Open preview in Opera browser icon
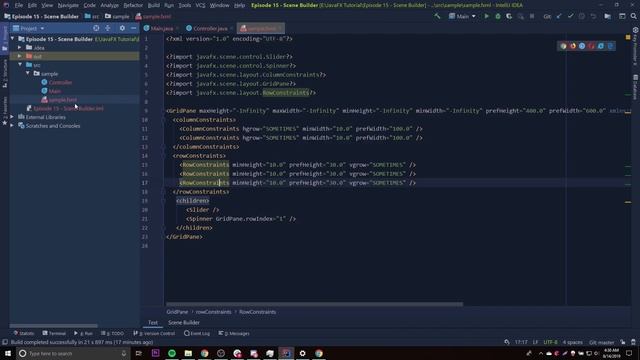Screen dimensions: 640x360 [x=591, y=46]
